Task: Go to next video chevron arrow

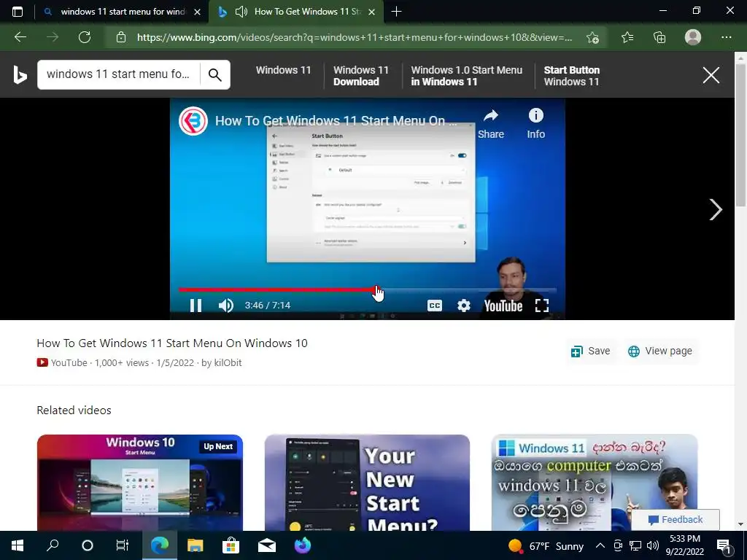Action: pos(716,209)
